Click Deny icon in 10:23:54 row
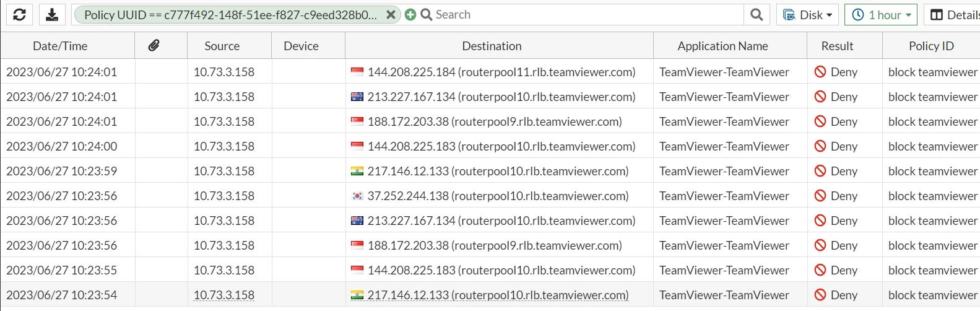This screenshot has width=980, height=311. pos(820,295)
